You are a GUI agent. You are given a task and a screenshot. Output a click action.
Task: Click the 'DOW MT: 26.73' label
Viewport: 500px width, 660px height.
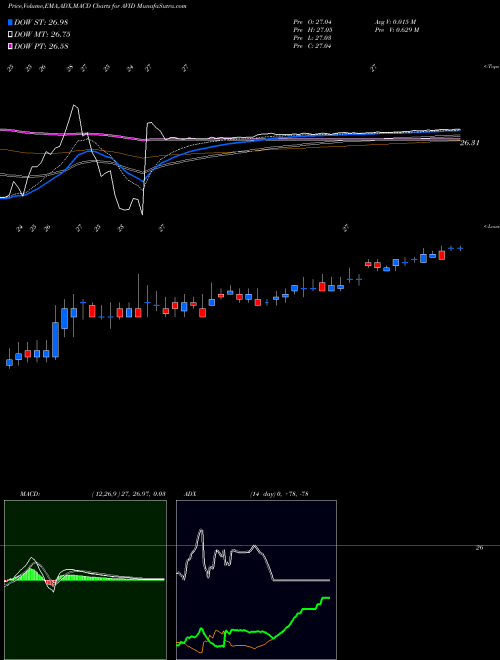(x=42, y=35)
